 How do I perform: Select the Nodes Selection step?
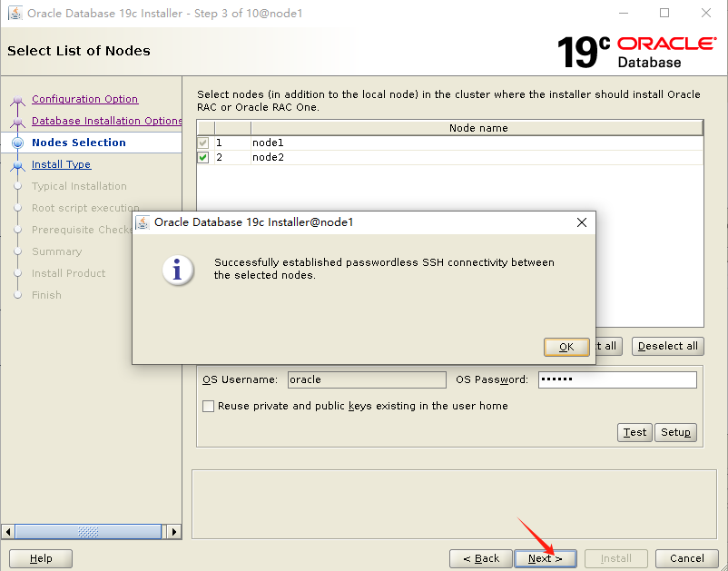79,143
